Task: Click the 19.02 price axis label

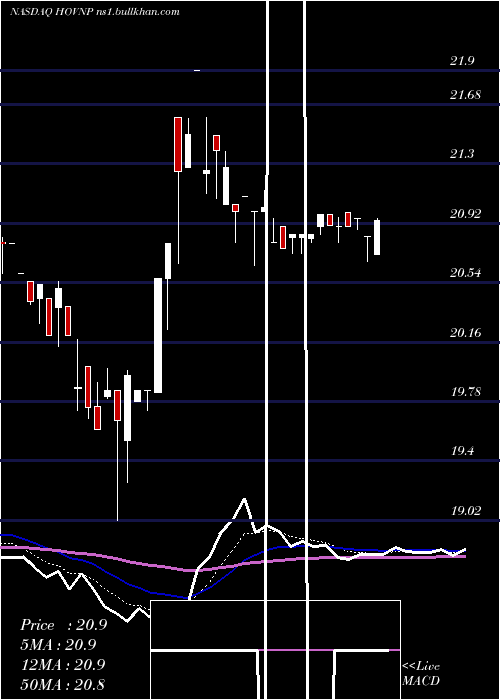Action: (466, 510)
